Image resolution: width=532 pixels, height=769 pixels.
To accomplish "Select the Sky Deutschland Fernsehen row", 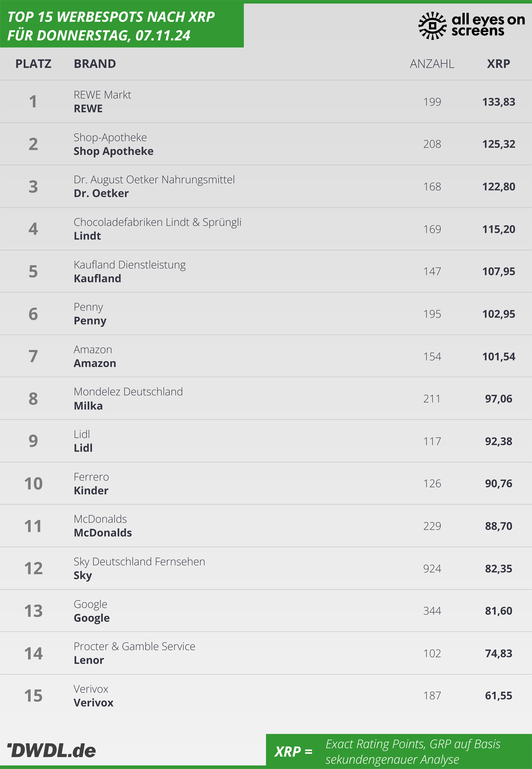I will click(266, 568).
